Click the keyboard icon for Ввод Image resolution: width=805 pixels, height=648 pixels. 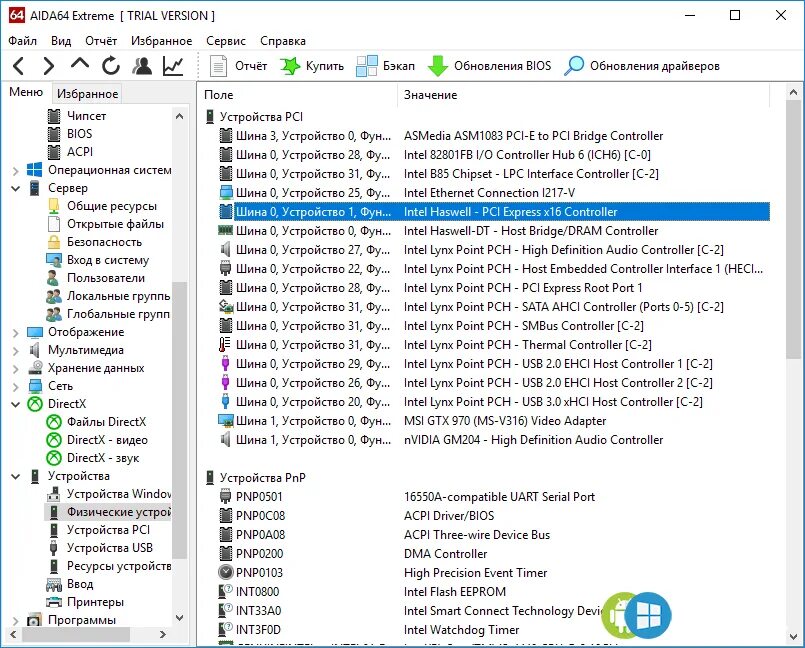click(54, 584)
